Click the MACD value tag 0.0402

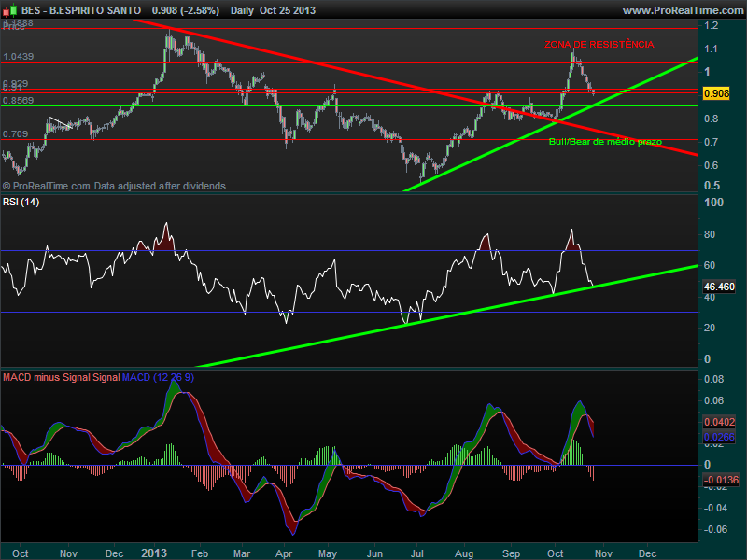pyautogui.click(x=719, y=422)
